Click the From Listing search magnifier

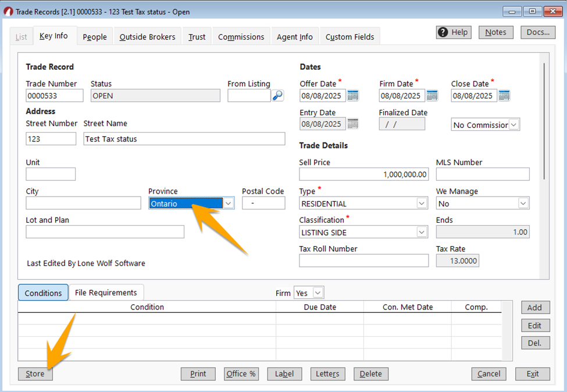(x=279, y=95)
